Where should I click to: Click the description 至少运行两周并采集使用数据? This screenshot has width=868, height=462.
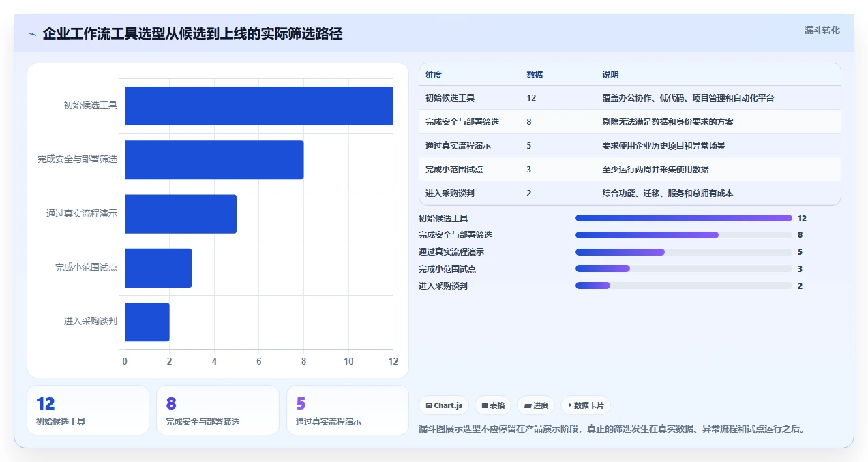655,170
